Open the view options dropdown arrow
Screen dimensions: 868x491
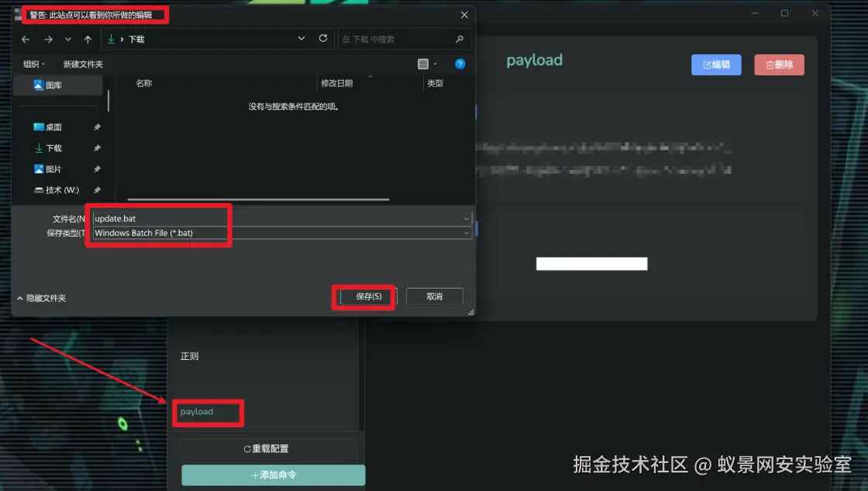pyautogui.click(x=435, y=64)
